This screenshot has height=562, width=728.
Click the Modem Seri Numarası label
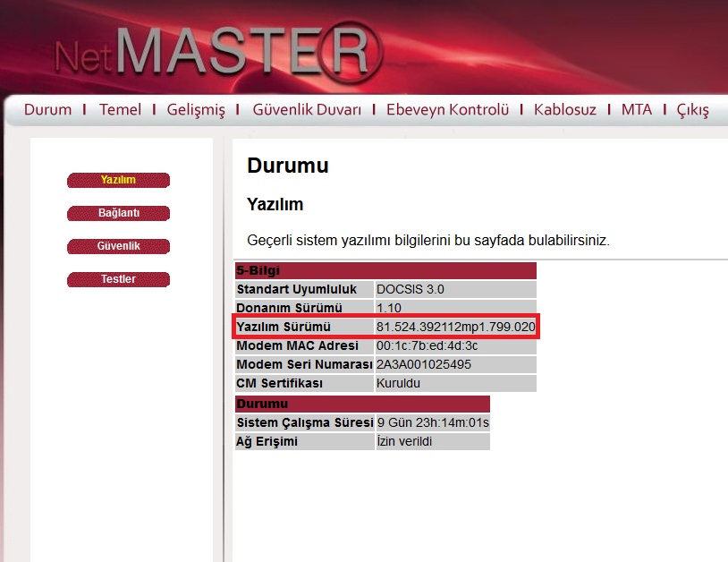[304, 364]
